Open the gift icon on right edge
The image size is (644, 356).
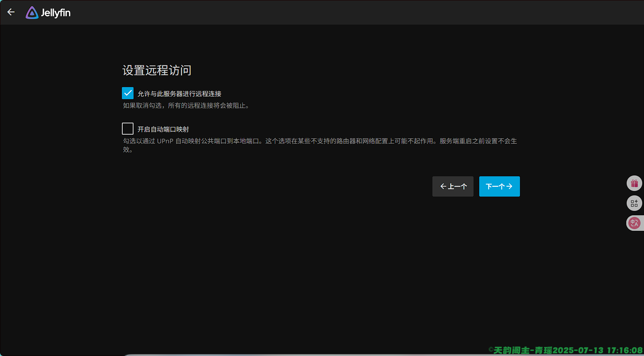pyautogui.click(x=634, y=183)
